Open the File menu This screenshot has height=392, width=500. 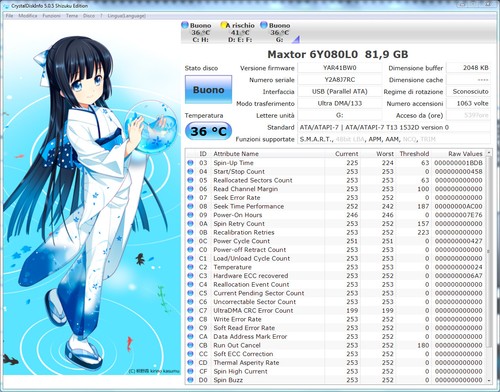click(9, 16)
